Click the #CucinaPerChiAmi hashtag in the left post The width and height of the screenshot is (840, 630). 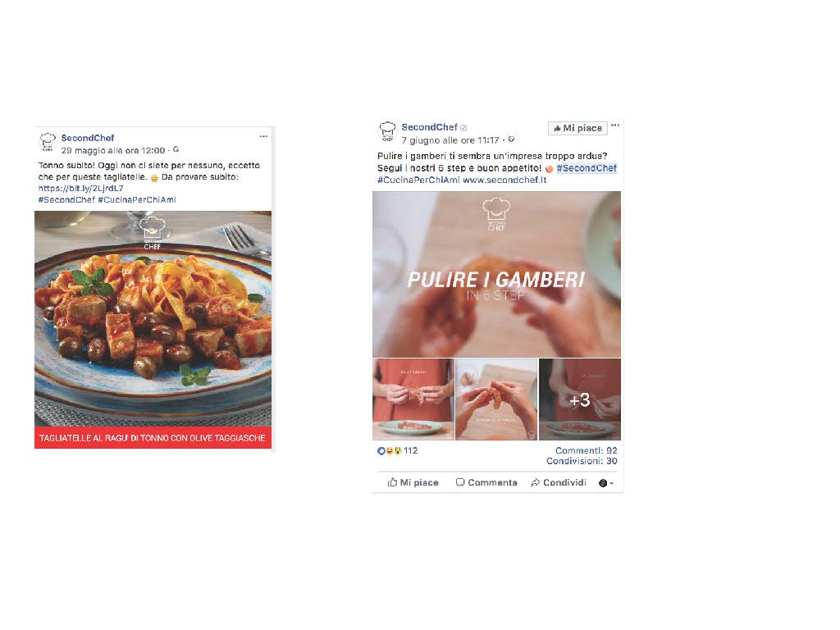pyautogui.click(x=137, y=200)
